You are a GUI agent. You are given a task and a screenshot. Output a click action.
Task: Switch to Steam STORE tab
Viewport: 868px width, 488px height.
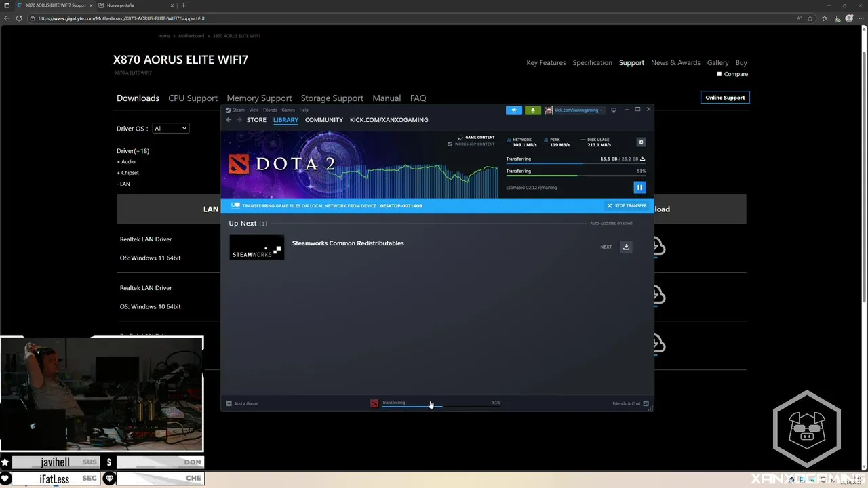[x=256, y=120]
